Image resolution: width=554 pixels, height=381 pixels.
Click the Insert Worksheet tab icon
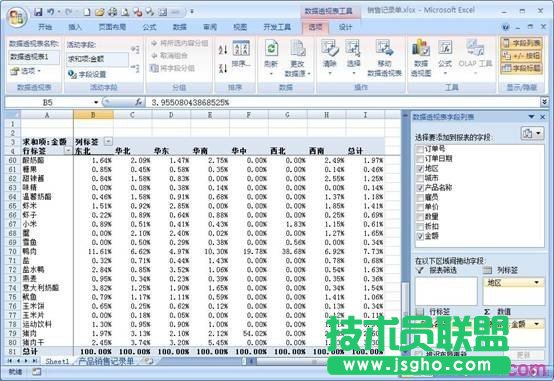pos(149,361)
